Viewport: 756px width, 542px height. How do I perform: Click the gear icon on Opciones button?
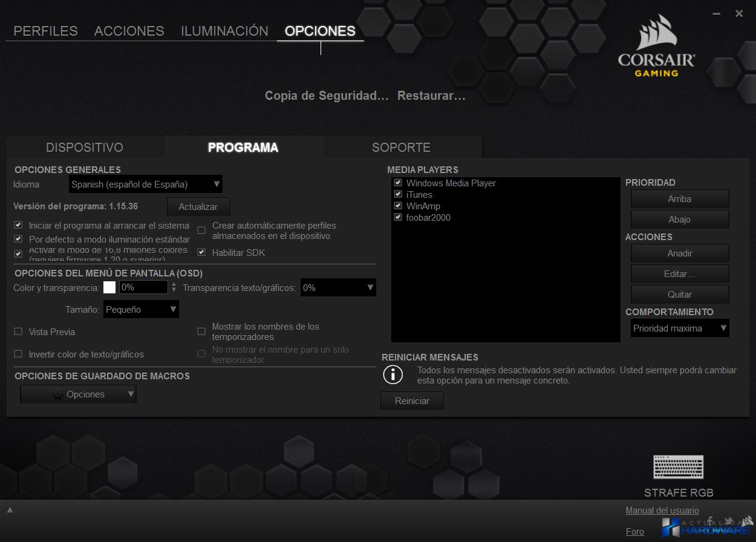58,394
